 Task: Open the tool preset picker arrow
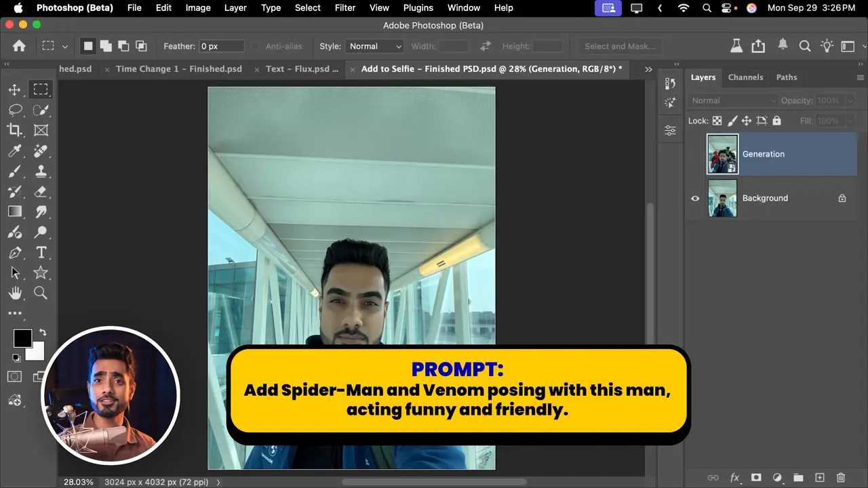point(65,46)
